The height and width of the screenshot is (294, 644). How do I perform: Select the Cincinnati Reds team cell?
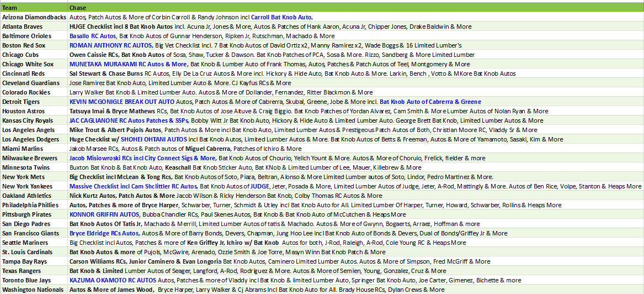(34, 73)
